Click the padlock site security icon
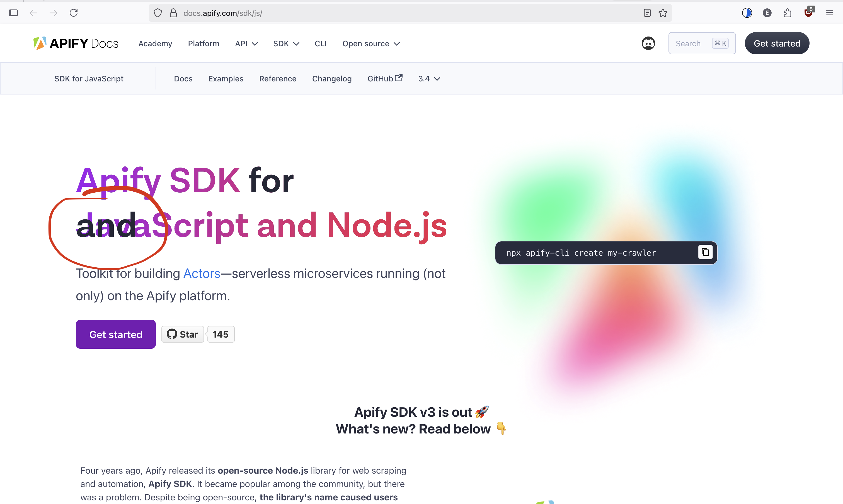843x504 pixels. [x=173, y=13]
